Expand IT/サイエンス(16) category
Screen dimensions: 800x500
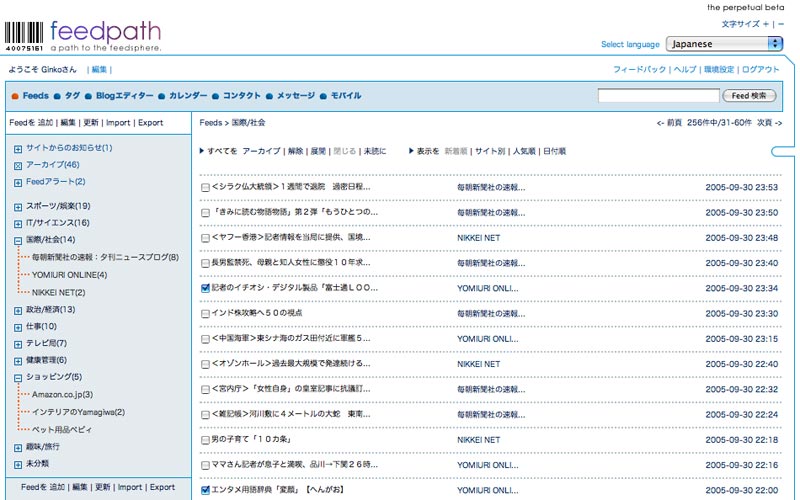pyautogui.click(x=18, y=224)
